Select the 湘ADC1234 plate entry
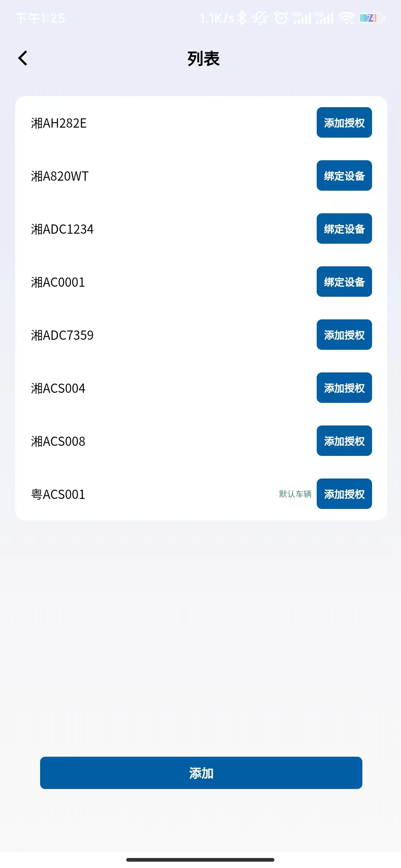 (x=62, y=229)
